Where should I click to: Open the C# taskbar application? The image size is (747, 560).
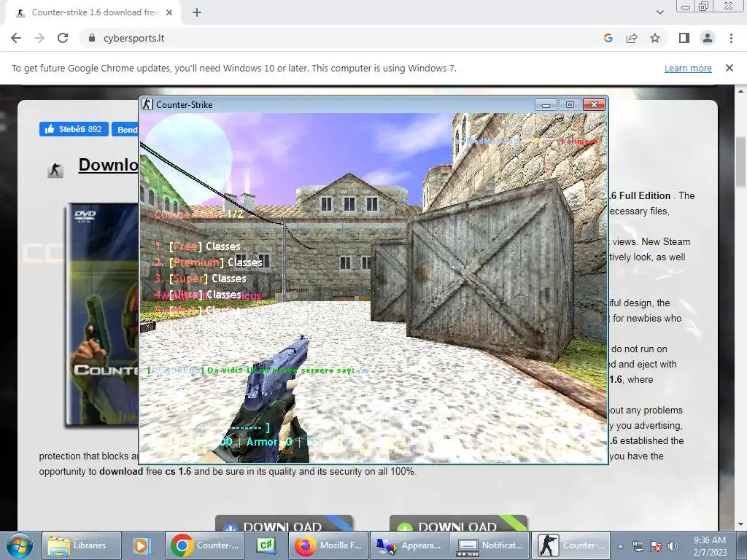pyautogui.click(x=267, y=545)
